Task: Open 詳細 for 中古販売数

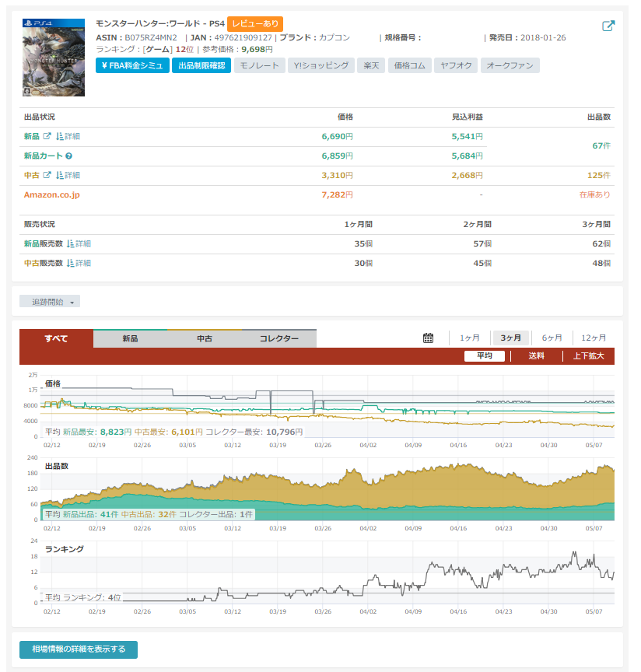Action: tap(79, 263)
